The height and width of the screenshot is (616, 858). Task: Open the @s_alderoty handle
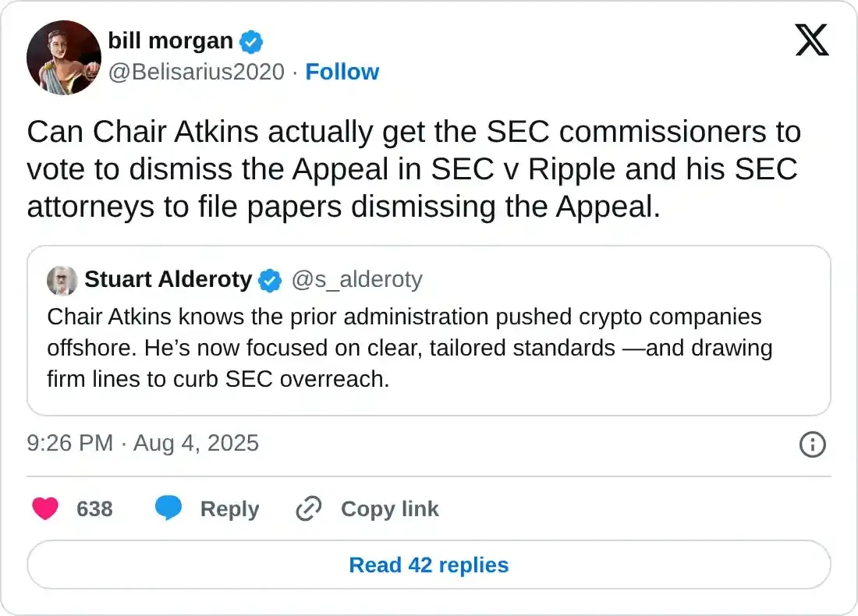coord(356,280)
